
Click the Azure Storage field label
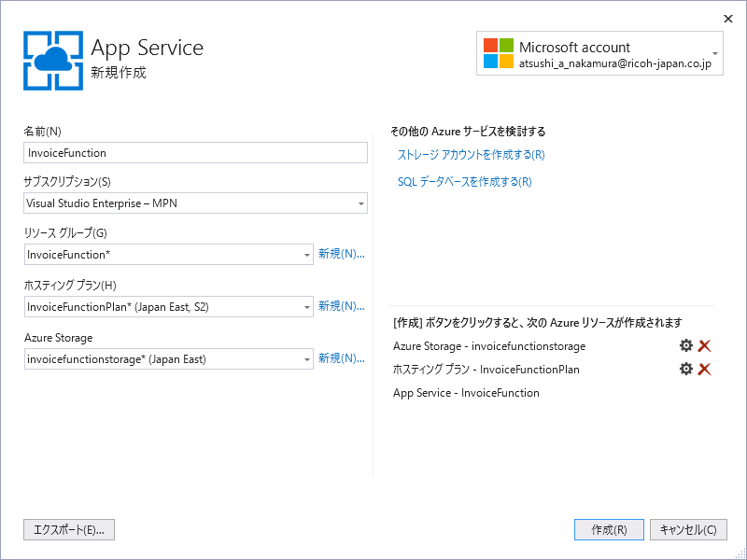58,338
